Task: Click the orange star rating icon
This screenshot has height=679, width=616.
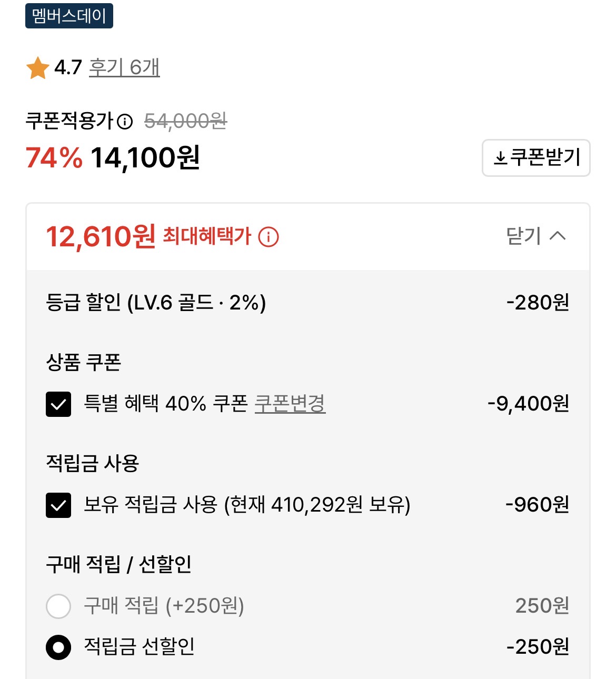Action: (x=38, y=68)
